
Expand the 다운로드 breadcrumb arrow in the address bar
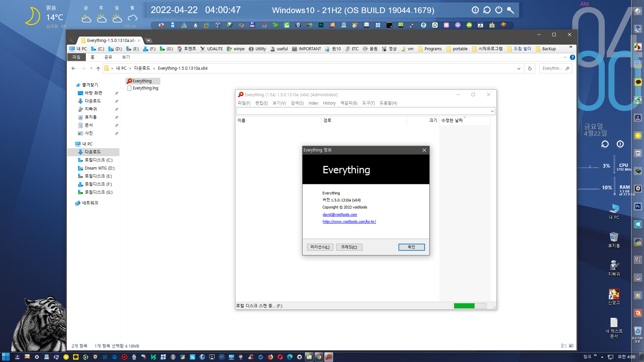[x=154, y=68]
